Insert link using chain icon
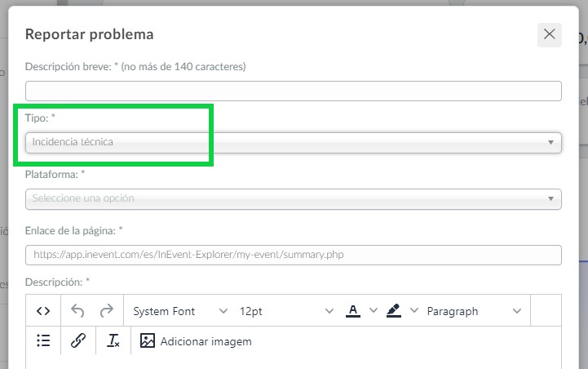Viewport: 588px width, 369px height. click(78, 340)
